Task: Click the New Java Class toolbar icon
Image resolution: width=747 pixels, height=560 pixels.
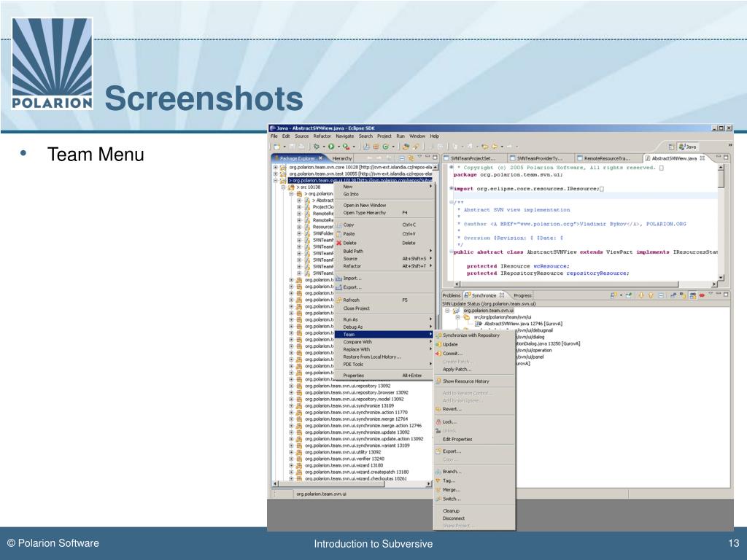Action: tap(385, 147)
